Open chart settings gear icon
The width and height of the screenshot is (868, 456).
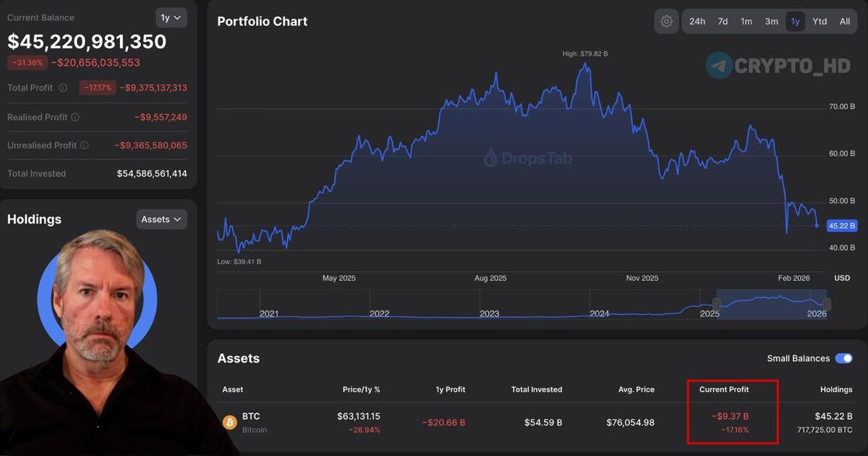click(x=666, y=22)
